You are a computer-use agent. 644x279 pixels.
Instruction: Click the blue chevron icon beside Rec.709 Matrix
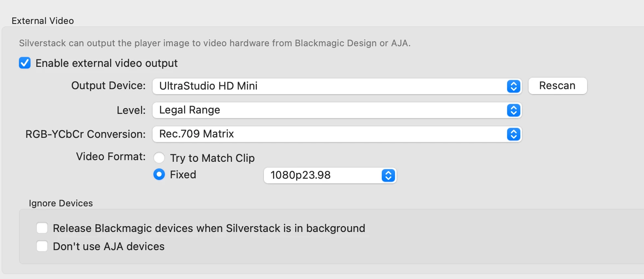coord(513,134)
